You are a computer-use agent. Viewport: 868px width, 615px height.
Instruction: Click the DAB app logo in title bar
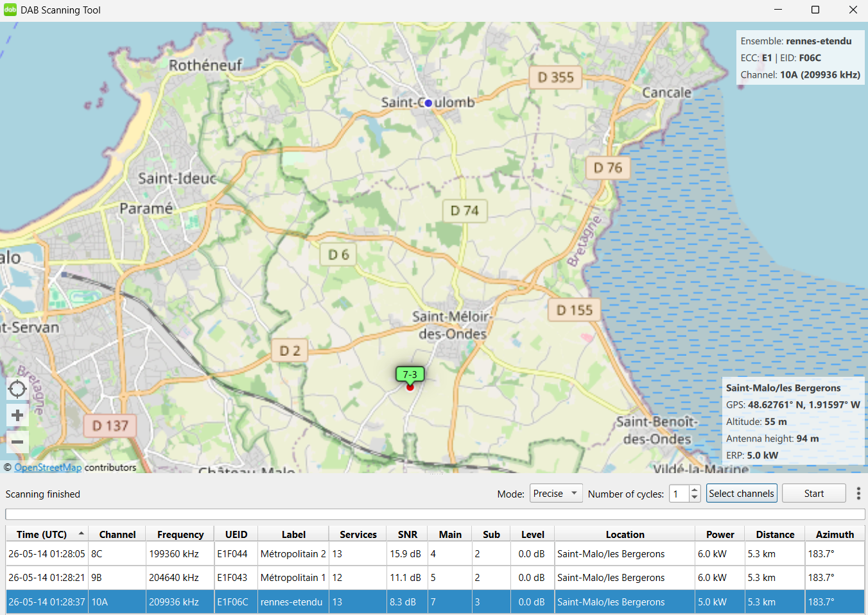click(x=10, y=10)
